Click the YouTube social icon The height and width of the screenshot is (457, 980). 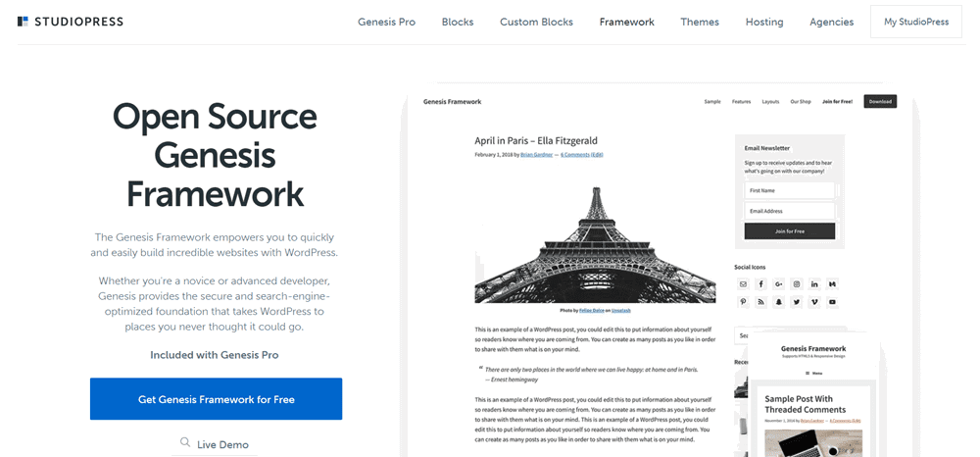[832, 302]
